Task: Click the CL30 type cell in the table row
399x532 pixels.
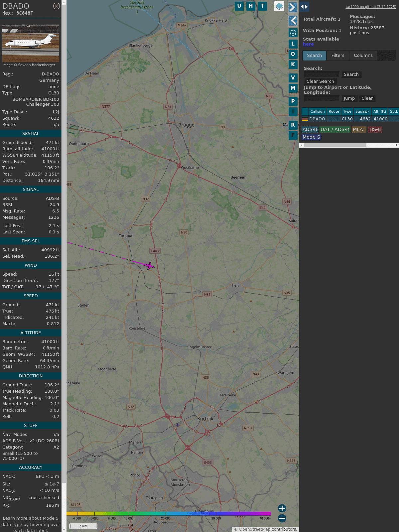Action: [x=347, y=119]
